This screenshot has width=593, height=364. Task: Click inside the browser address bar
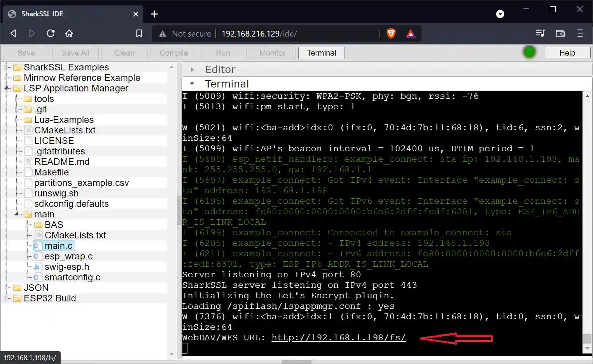[x=272, y=33]
